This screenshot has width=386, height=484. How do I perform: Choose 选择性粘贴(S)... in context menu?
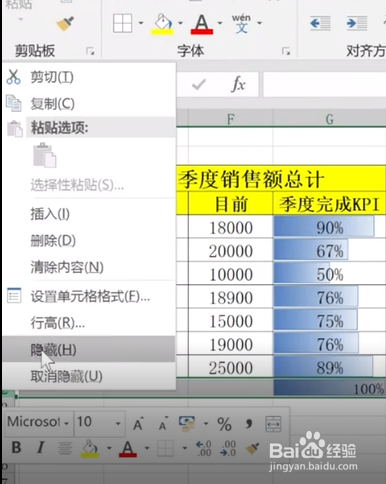point(89,184)
